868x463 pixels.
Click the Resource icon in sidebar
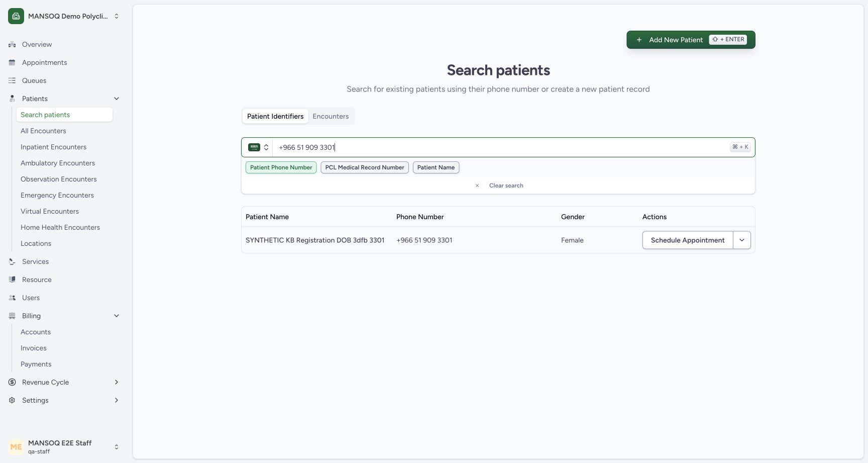click(x=12, y=280)
